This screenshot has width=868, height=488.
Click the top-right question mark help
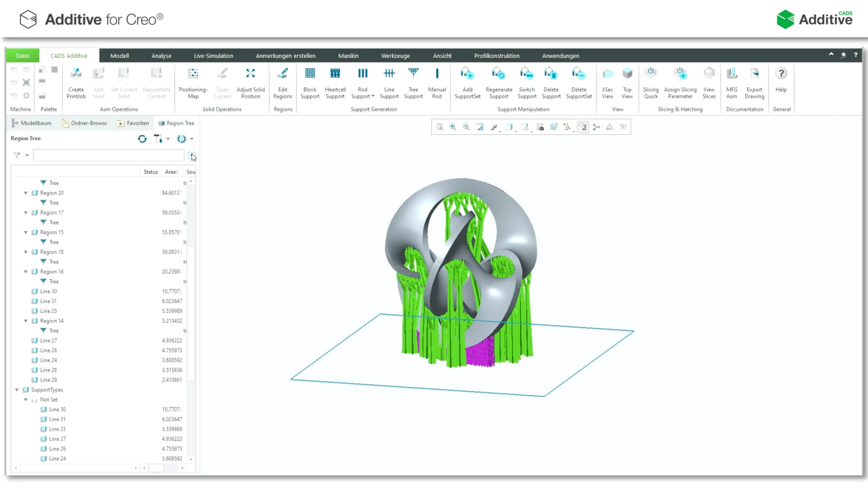pyautogui.click(x=856, y=55)
